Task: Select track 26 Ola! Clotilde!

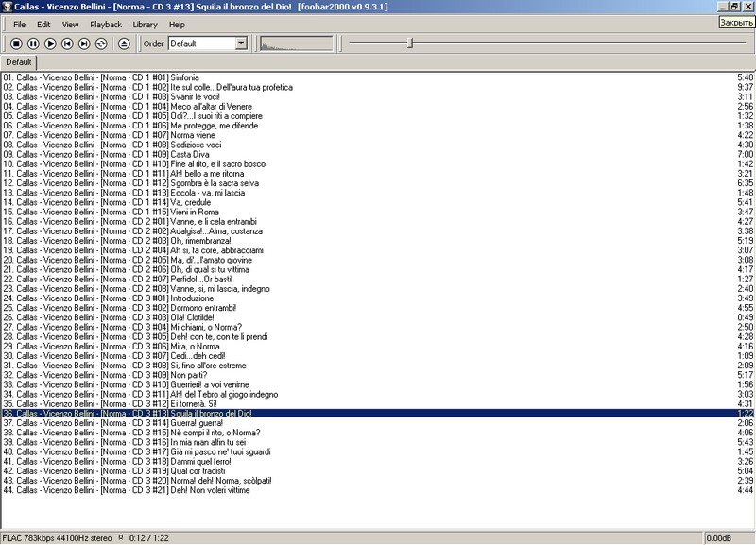Action: pyautogui.click(x=377, y=317)
